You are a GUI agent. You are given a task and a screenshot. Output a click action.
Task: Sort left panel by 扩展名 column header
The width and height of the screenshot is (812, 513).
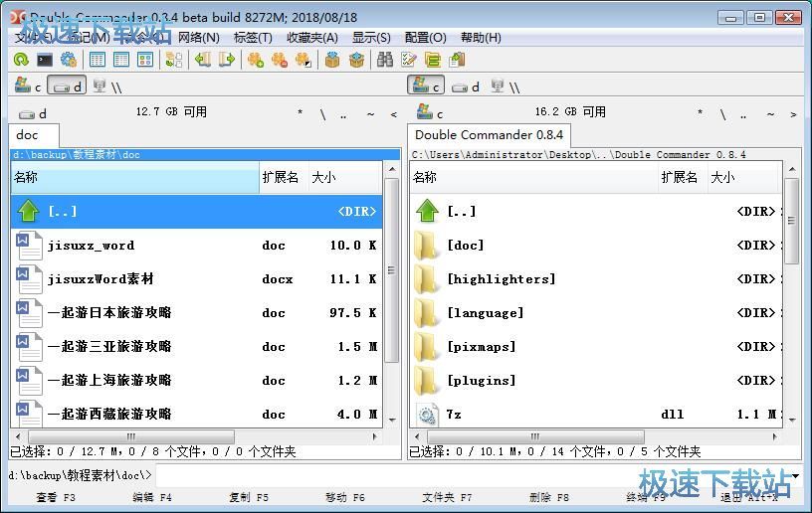coord(284,177)
